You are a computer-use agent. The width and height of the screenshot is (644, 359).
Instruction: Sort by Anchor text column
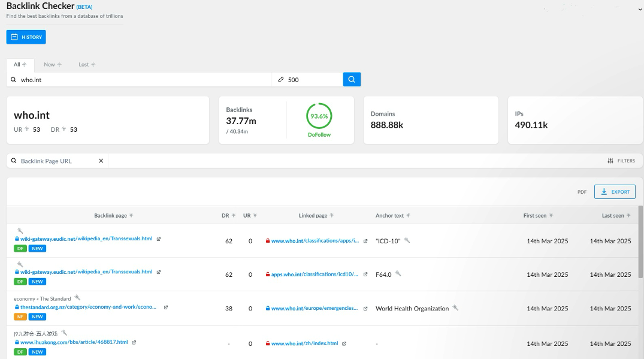click(x=393, y=216)
